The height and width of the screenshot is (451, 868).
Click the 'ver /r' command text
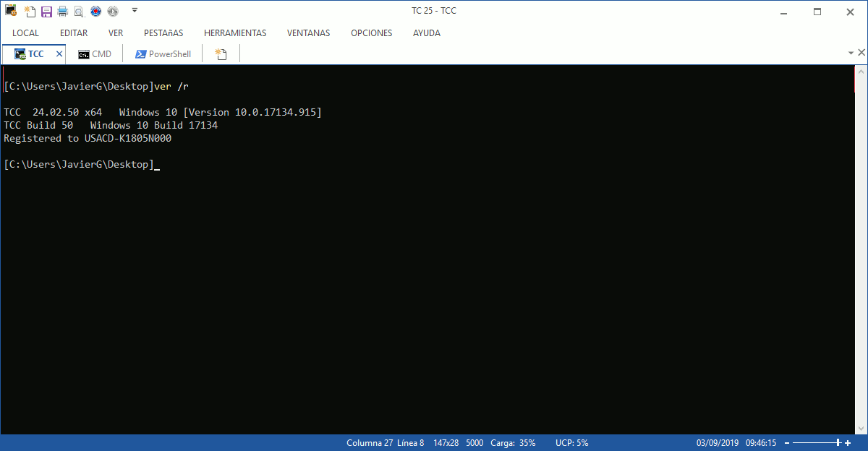(172, 87)
